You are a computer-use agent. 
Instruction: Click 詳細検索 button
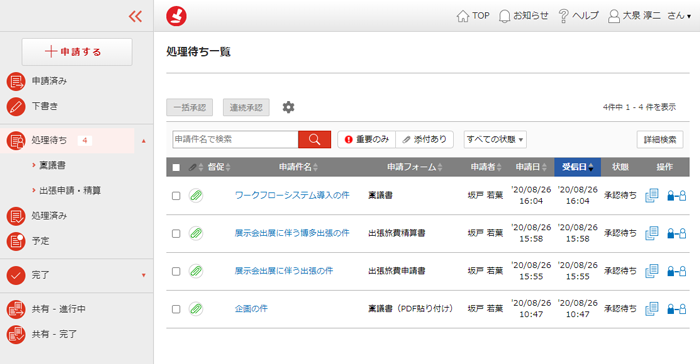click(x=660, y=140)
